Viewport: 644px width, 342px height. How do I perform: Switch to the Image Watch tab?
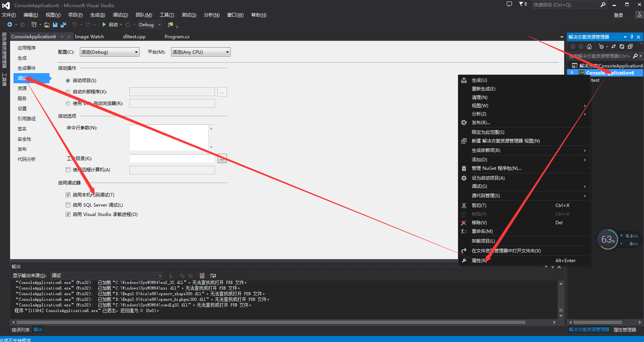pyautogui.click(x=89, y=36)
